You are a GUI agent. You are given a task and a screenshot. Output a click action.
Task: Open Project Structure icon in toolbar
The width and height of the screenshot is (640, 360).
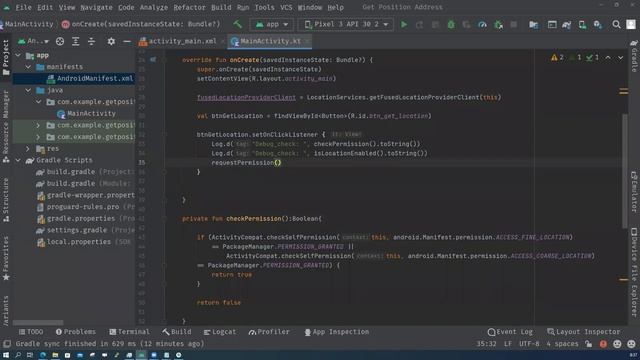(x=533, y=24)
